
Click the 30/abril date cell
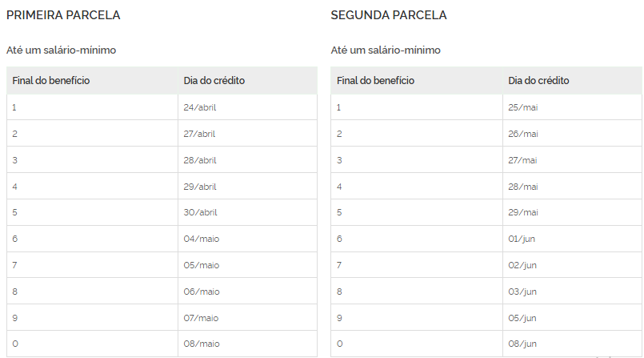pos(200,212)
